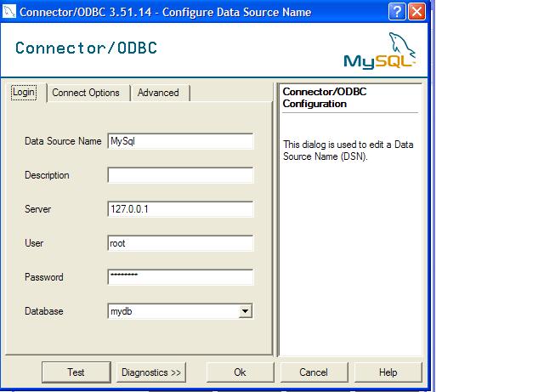Close the Configure Data Source Name dialog
544x392 pixels.
pyautogui.click(x=416, y=12)
